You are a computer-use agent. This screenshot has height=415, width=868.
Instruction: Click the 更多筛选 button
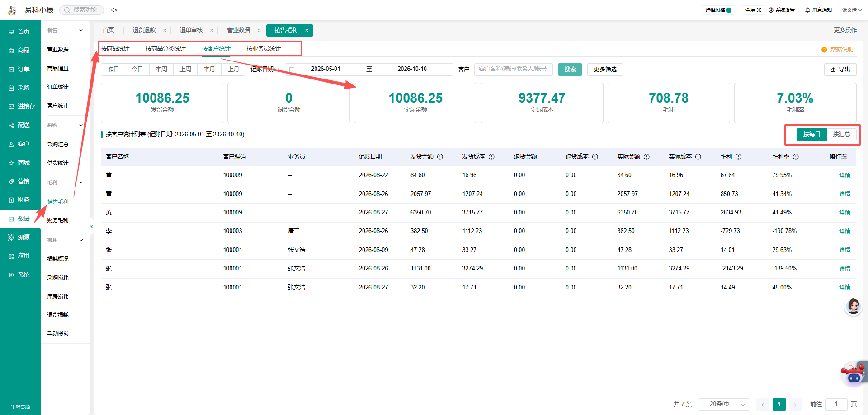[x=605, y=69]
